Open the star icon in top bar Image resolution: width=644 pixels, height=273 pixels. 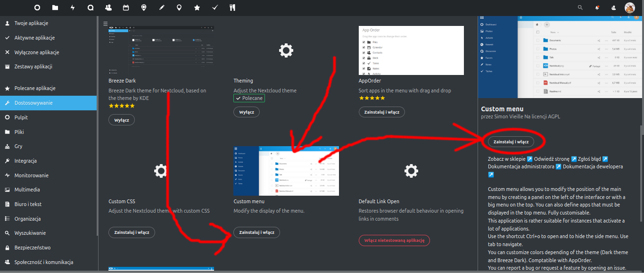(x=197, y=8)
